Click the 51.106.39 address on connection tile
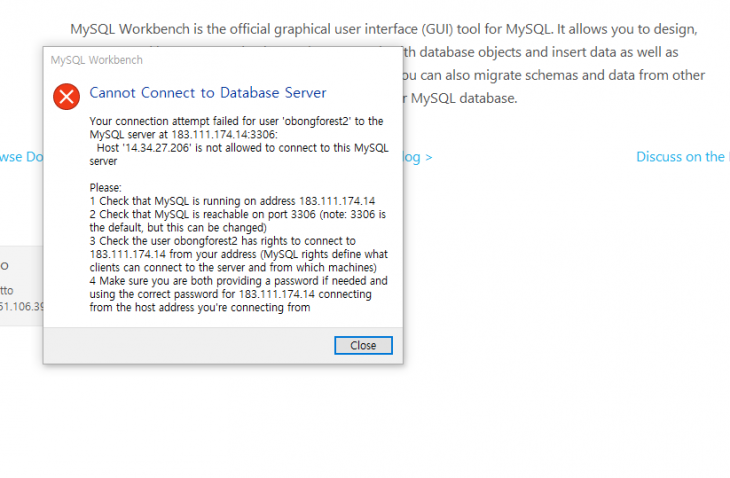This screenshot has width=730, height=478. [x=21, y=306]
